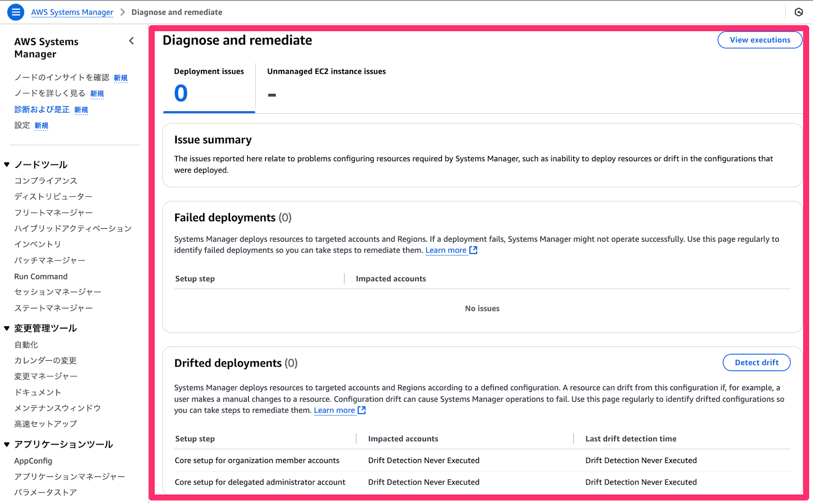Select the Deployment issues tab
813x504 pixels.
[x=209, y=87]
